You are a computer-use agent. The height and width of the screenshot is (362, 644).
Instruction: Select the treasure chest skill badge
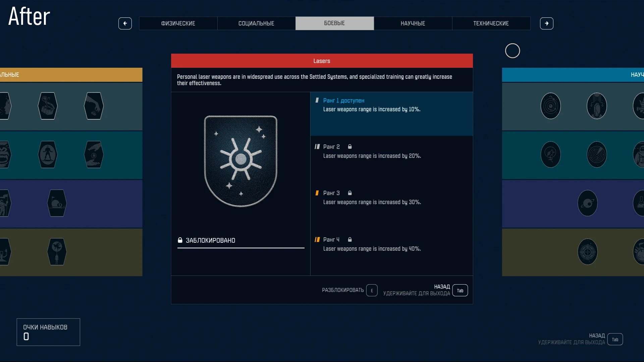coord(48,106)
